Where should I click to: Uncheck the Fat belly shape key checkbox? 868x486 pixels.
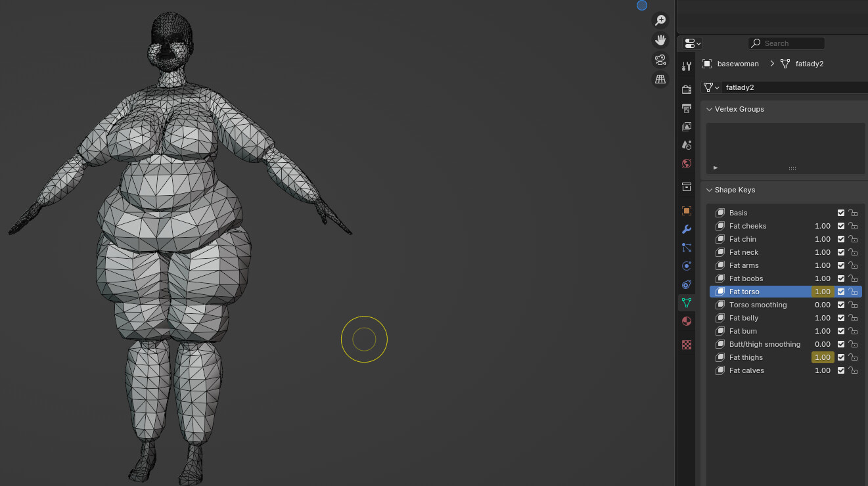(841, 318)
